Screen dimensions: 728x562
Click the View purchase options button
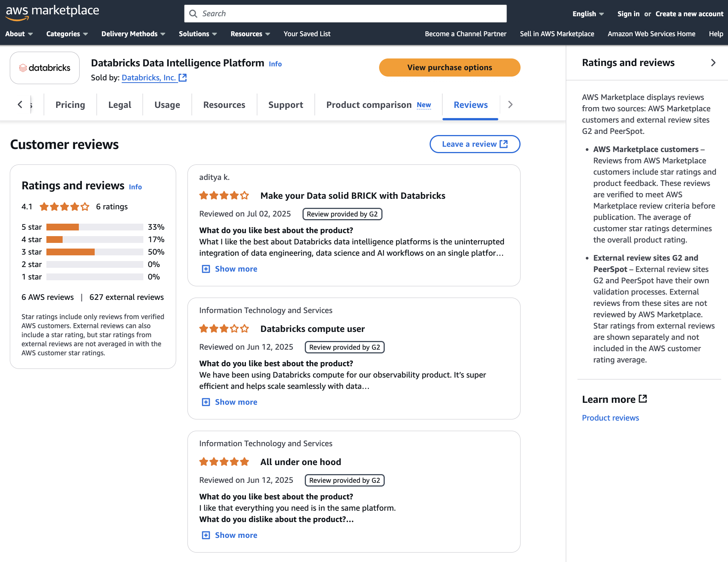tap(450, 68)
